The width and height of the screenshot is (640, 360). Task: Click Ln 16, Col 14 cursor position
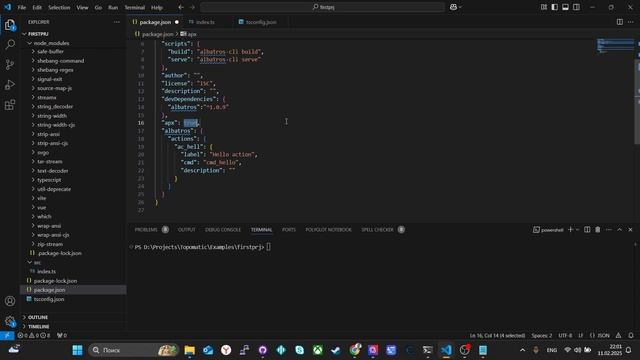[x=497, y=336]
